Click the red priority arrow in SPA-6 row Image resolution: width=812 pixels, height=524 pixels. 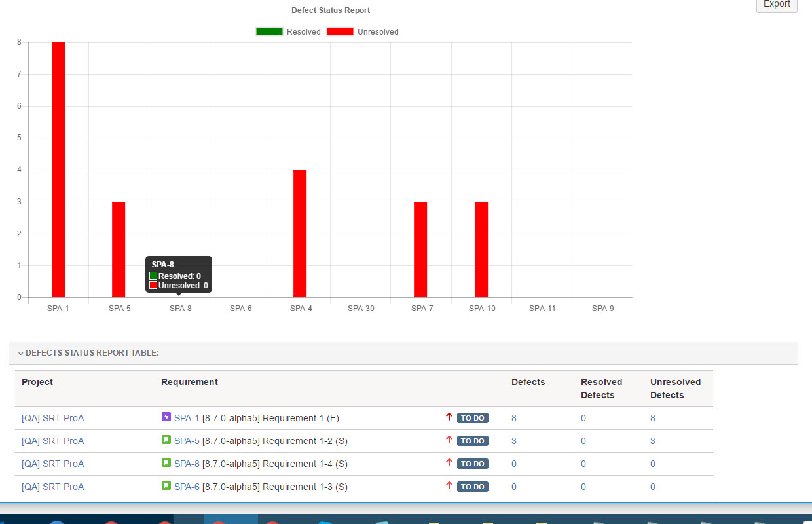[449, 486]
